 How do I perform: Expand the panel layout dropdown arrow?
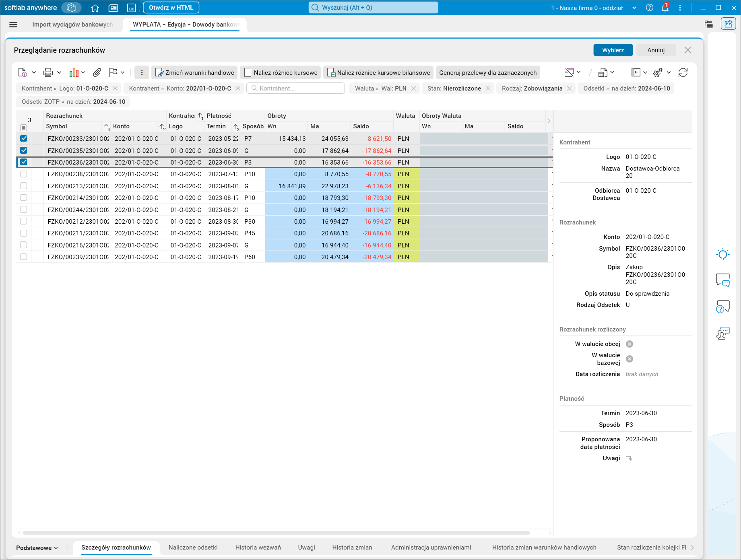[x=645, y=72]
